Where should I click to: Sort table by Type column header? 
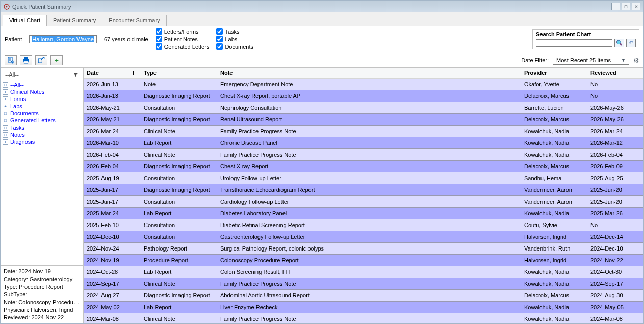(x=150, y=73)
